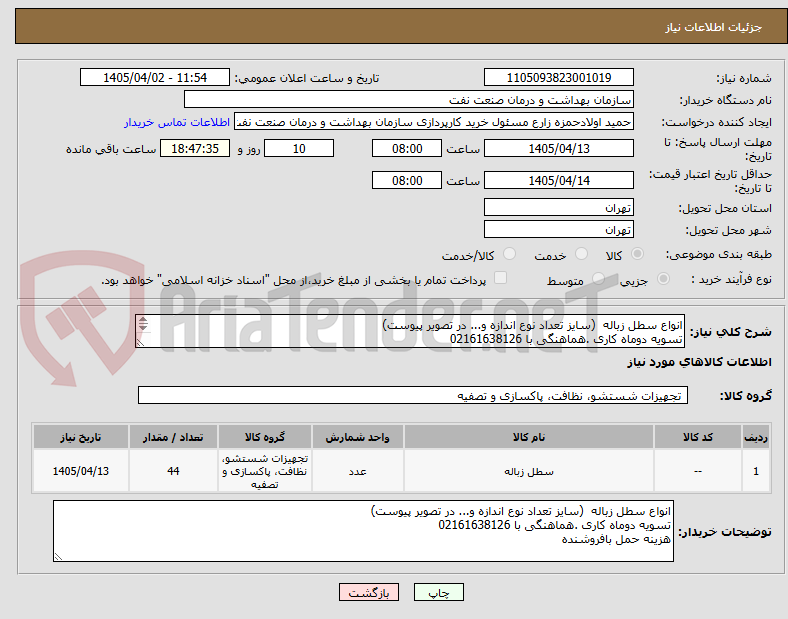The width and height of the screenshot is (788, 619).
Task: Select the متوسط purchase type radio
Action: [x=598, y=278]
